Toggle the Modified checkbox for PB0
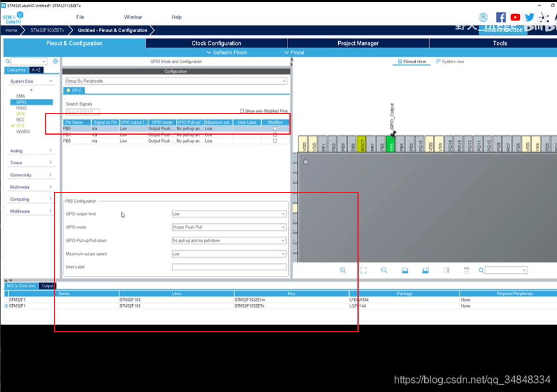 [275, 128]
